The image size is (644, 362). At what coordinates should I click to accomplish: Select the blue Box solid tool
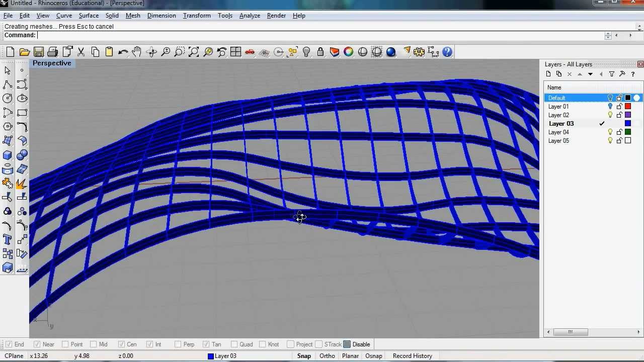(x=8, y=155)
